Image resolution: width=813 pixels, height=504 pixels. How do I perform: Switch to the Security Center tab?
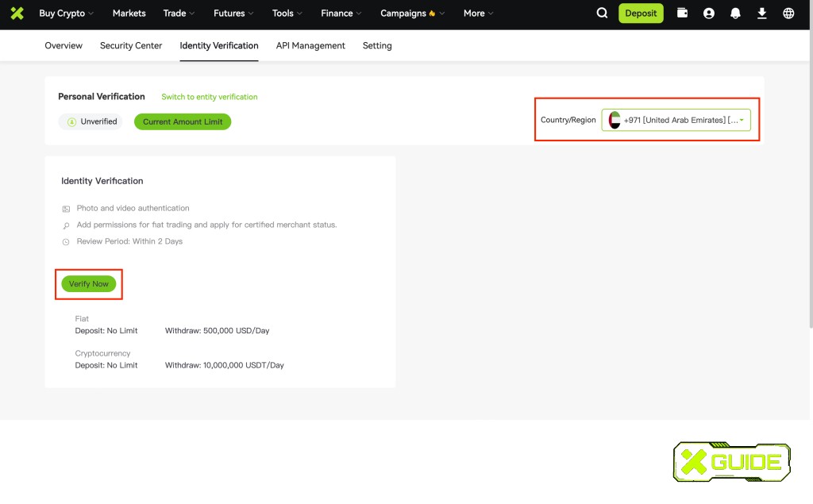(131, 45)
